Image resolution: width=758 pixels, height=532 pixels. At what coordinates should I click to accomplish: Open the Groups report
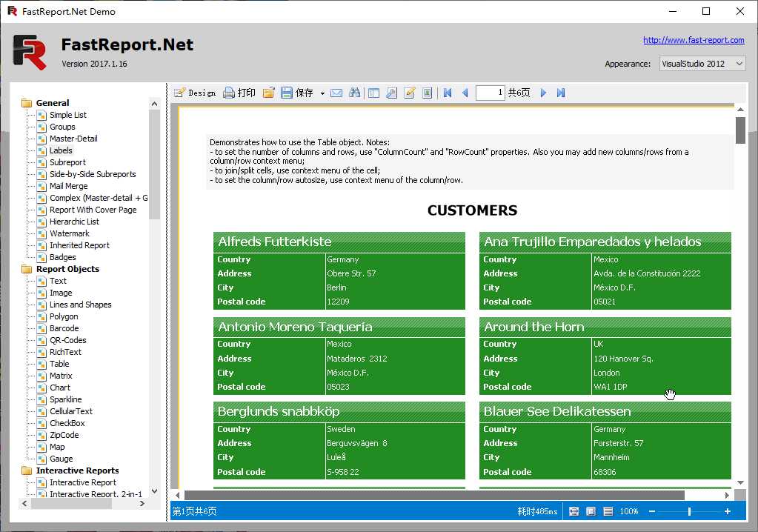point(62,127)
